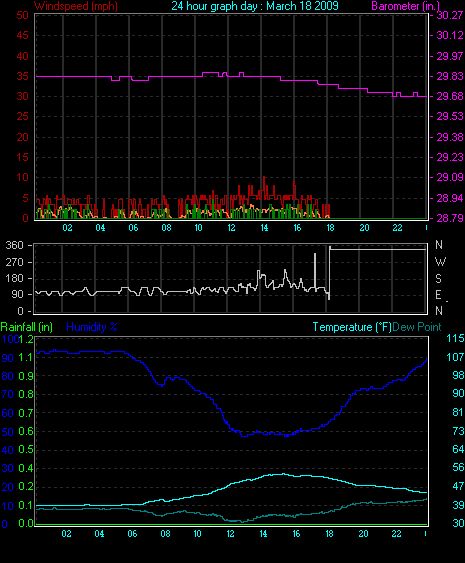465x563 pixels.
Task: Click wind direction axis value 180
Action: tap(14, 278)
